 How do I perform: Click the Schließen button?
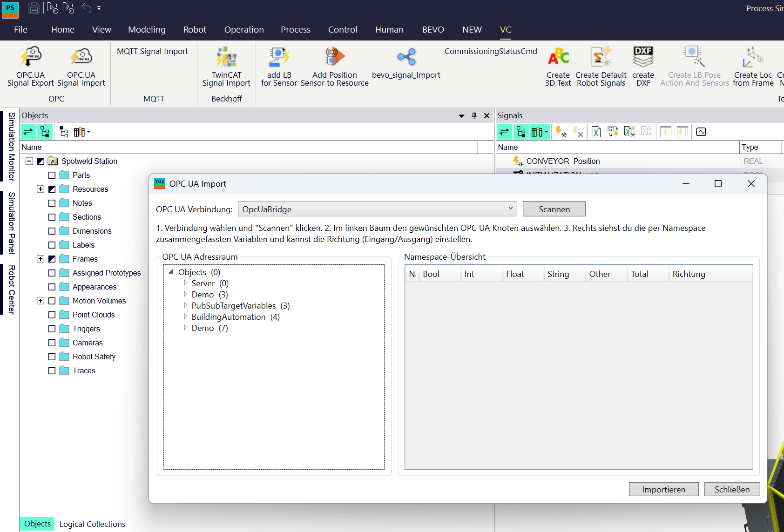[x=732, y=489]
